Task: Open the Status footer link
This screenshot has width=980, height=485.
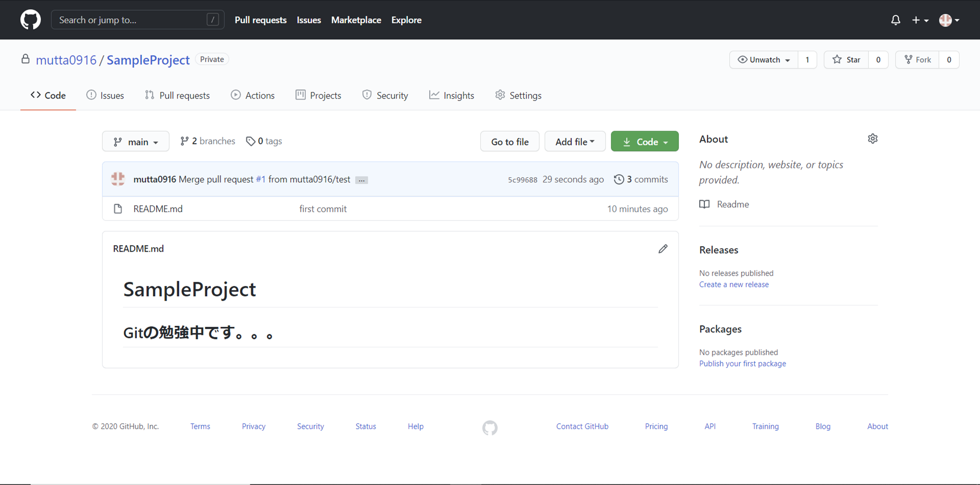Action: tap(366, 426)
